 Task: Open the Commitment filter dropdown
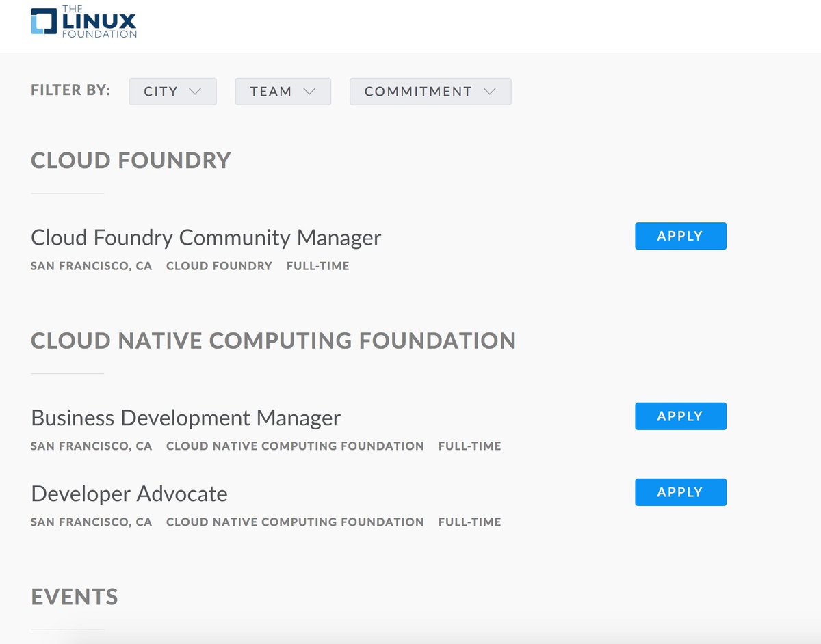[x=430, y=92]
